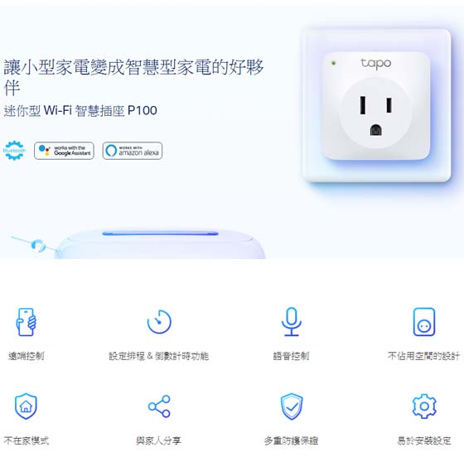Click the 不在家模式 label text
Screen dimensions: 464x476
27,440
